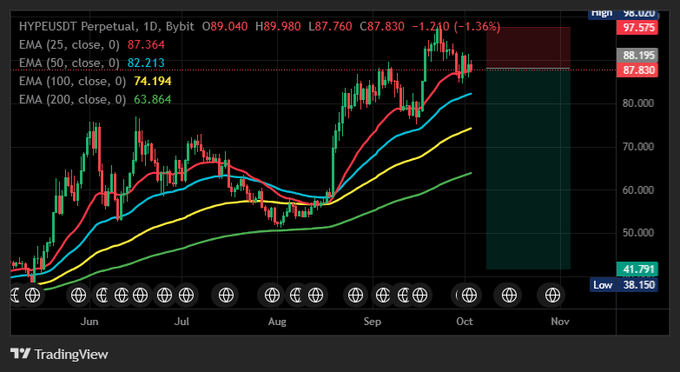
Task: Click the HYPEUSDT Perpetual symbol title
Action: coord(77,26)
